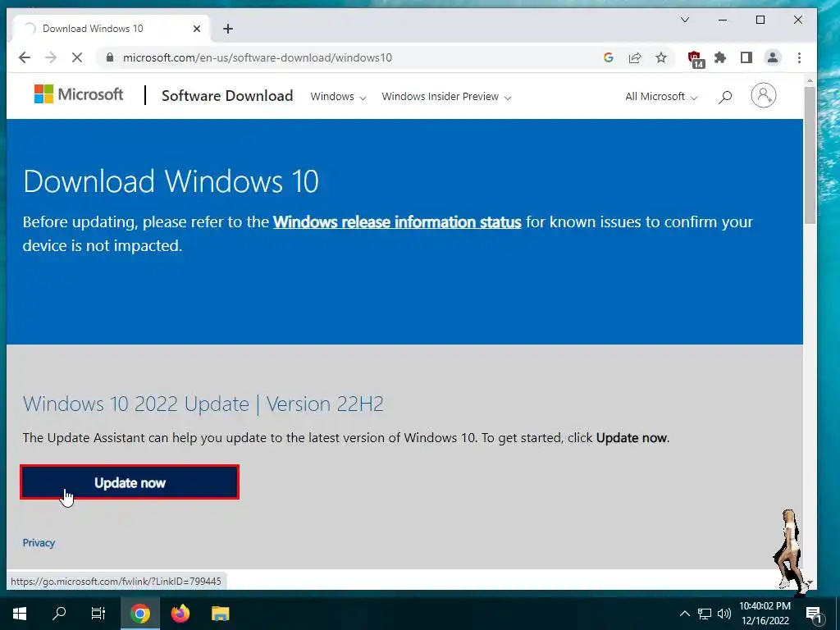Screen dimensions: 840x630
Task: Click the 'Windows 10 2022 Update | Version 22H2' heading
Action: point(203,404)
